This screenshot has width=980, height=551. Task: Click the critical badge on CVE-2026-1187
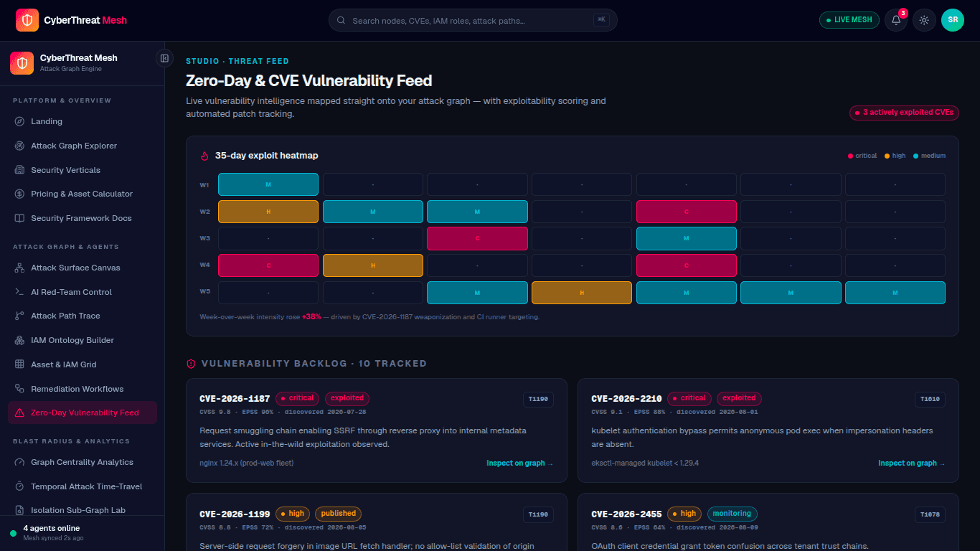tap(298, 398)
